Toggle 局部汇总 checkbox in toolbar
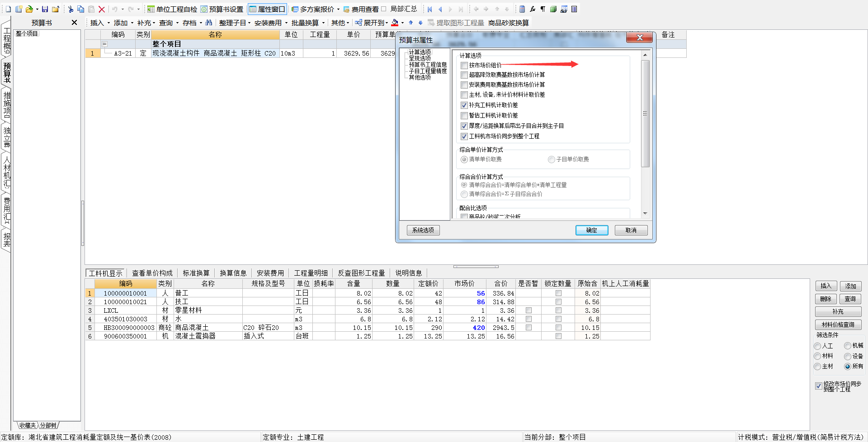Image resolution: width=868 pixels, height=442 pixels. (x=384, y=9)
